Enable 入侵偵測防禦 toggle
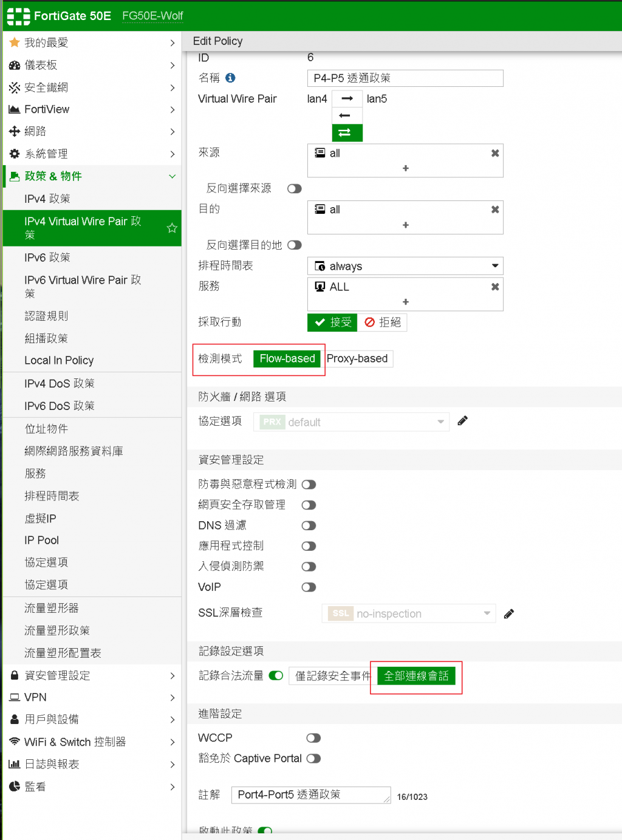 point(309,567)
